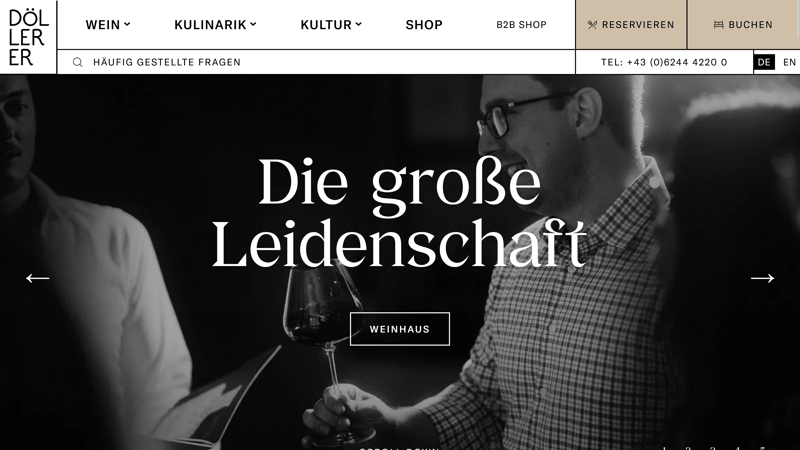Go to previous slide with left arrow
Screen dimensions: 800x450
click(x=38, y=278)
